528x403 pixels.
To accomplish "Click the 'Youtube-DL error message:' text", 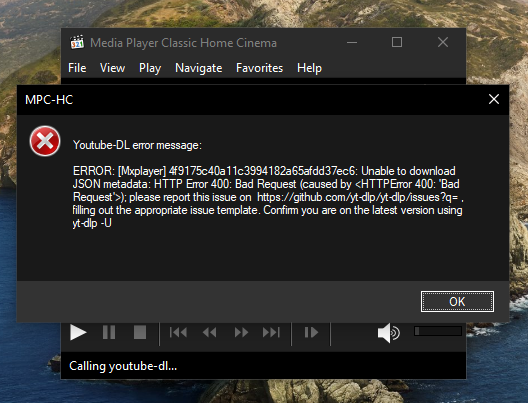I will [137, 145].
